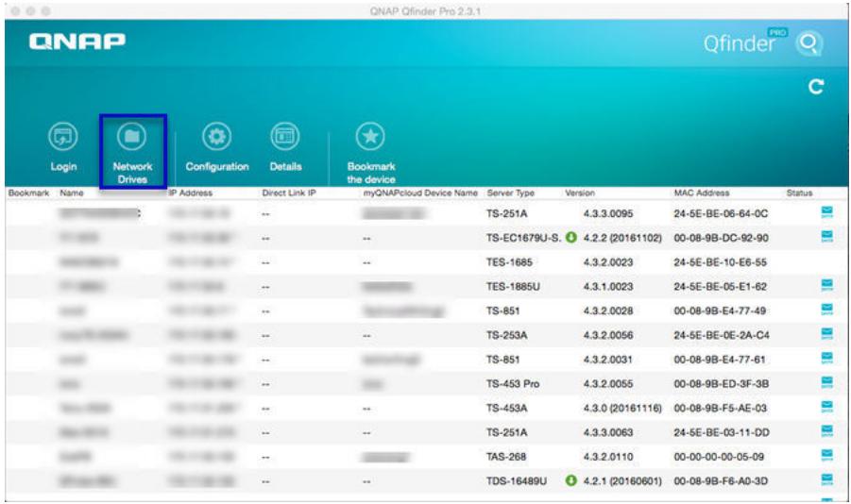This screenshot has width=851, height=504.
Task: Click version 4.2.1 (20160601)
Action: pyautogui.click(x=622, y=481)
